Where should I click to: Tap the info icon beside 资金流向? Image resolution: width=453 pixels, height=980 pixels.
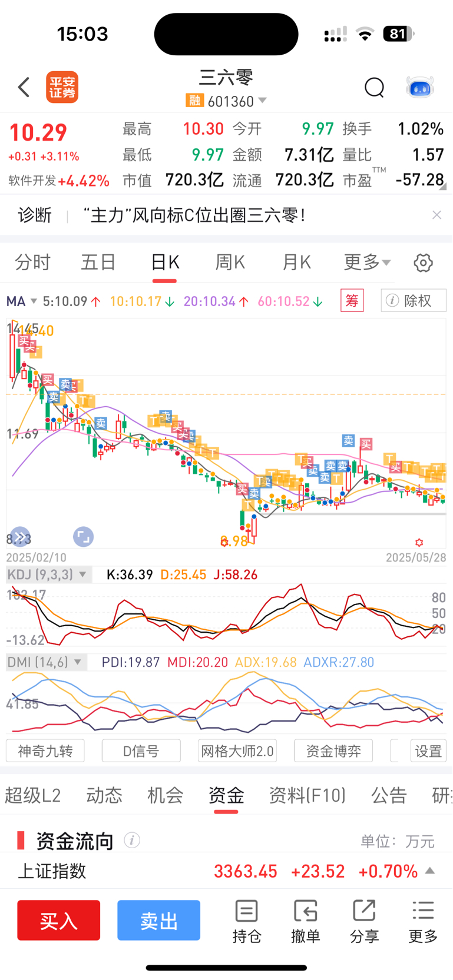click(x=132, y=840)
